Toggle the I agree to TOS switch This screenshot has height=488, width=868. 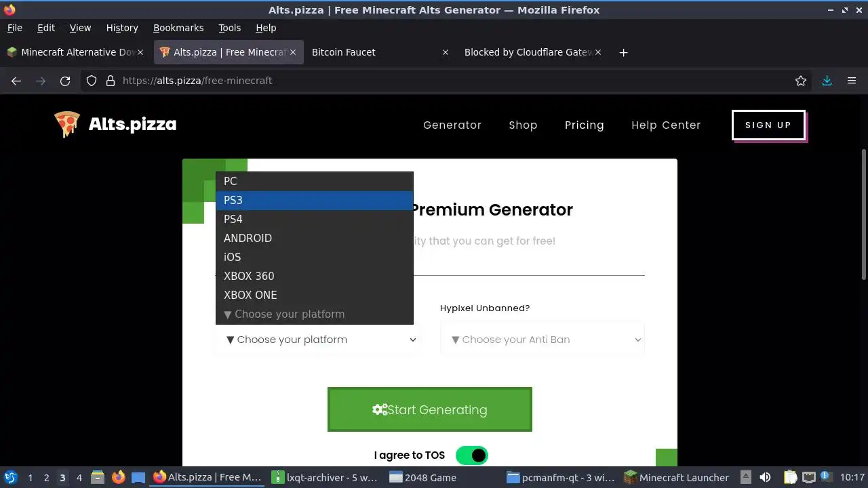[x=471, y=455]
